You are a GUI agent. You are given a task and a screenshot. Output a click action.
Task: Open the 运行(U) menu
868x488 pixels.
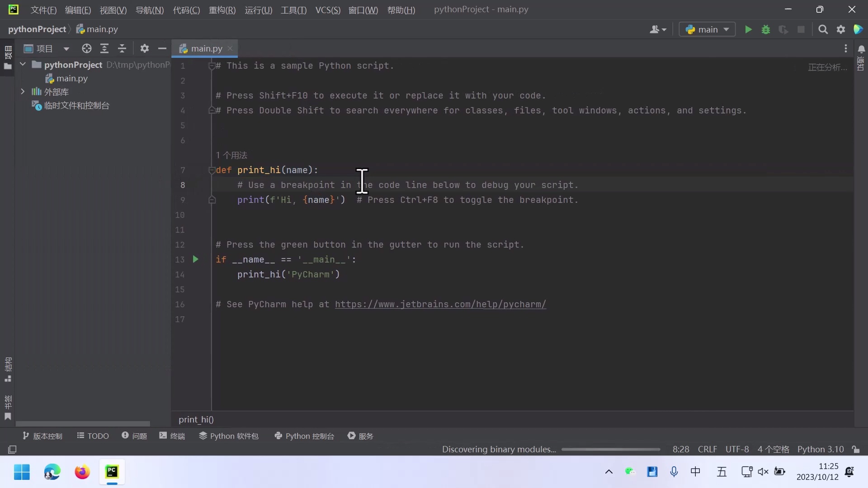(x=258, y=10)
